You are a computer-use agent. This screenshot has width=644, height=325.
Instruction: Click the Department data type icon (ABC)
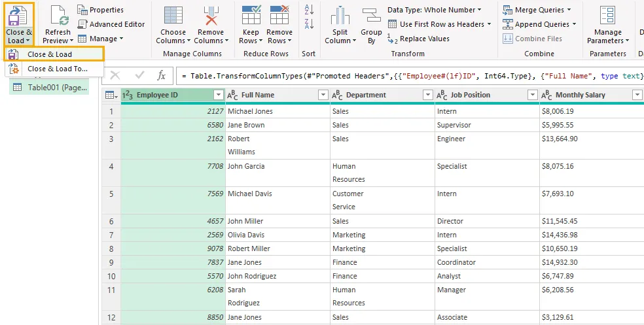pos(337,95)
